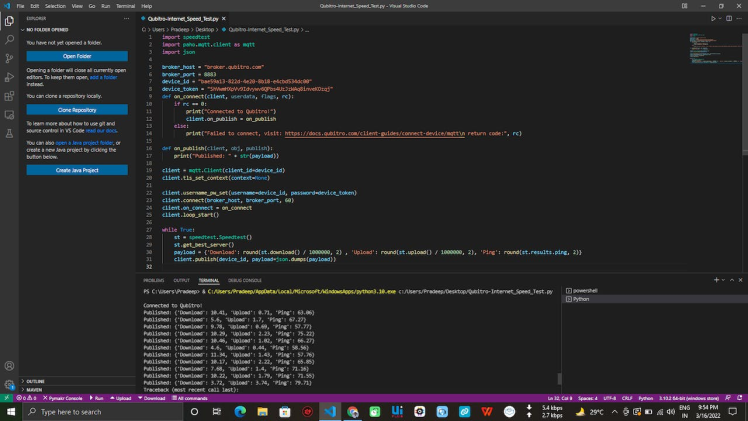This screenshot has width=748, height=421.
Task: Expand the Maven section
Action: [35, 390]
